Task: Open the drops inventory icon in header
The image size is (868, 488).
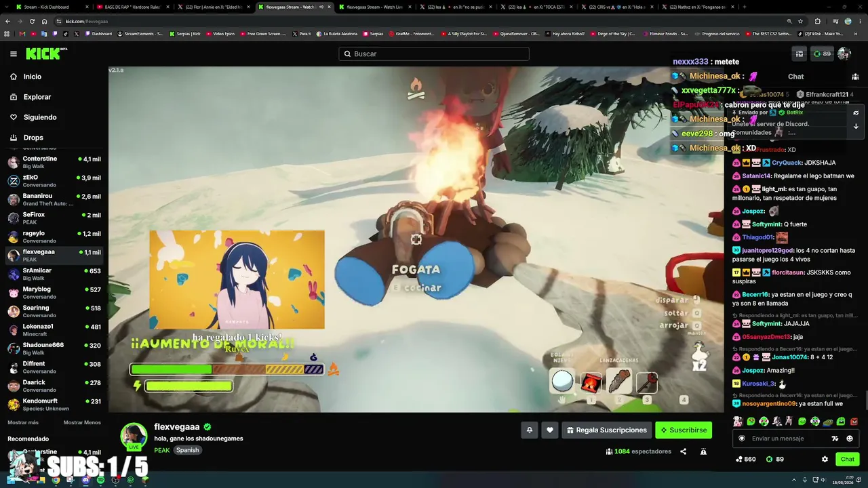Action: pos(800,54)
